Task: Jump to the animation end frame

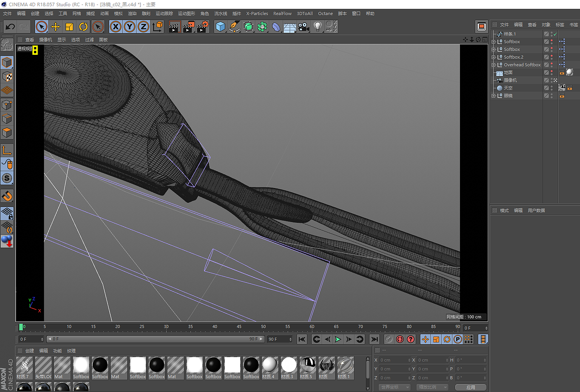Action: tap(374, 339)
